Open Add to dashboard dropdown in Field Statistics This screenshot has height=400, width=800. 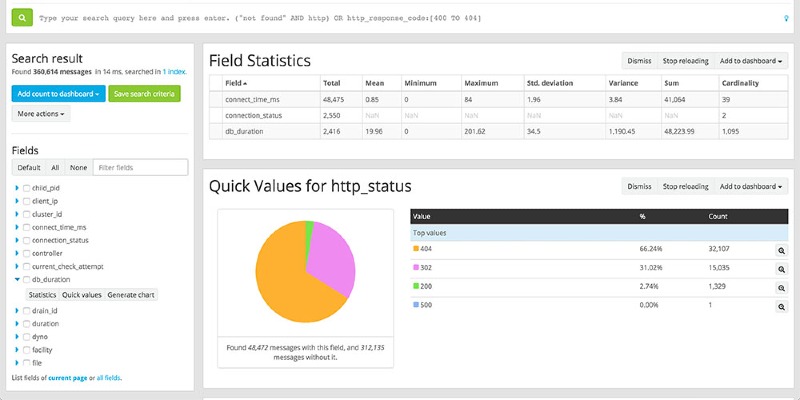(x=752, y=61)
